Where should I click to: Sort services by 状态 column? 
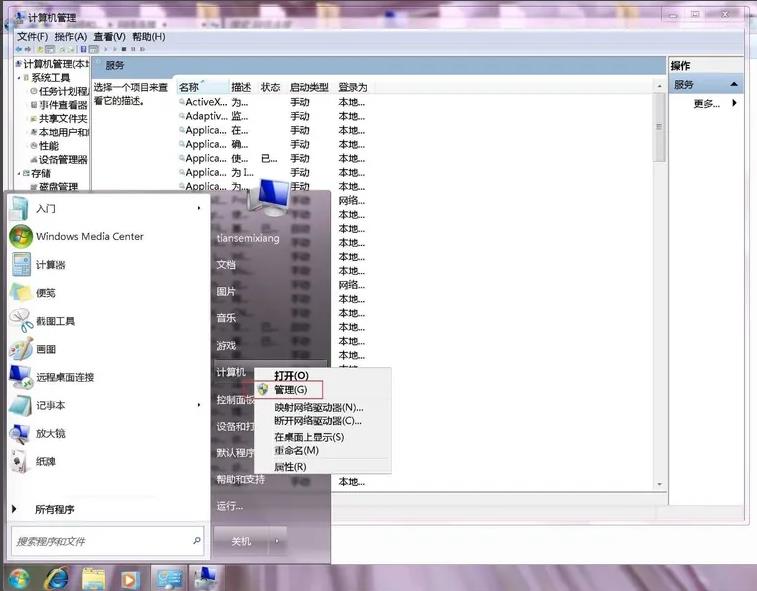270,87
